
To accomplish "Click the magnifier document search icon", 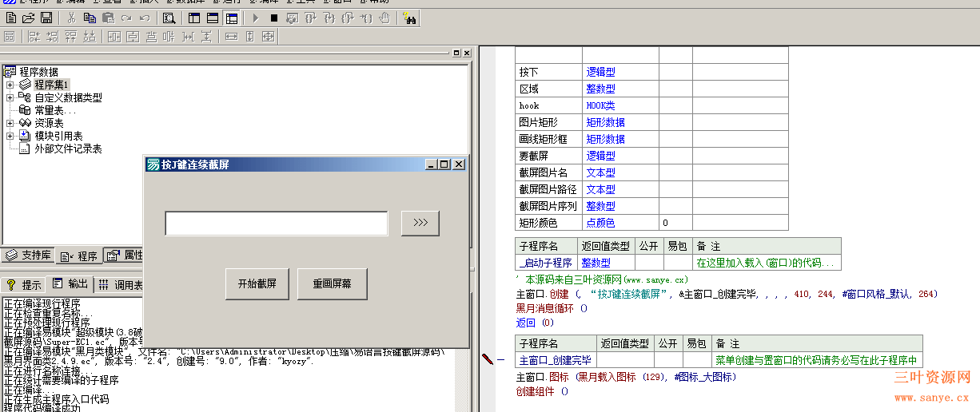I will [169, 18].
